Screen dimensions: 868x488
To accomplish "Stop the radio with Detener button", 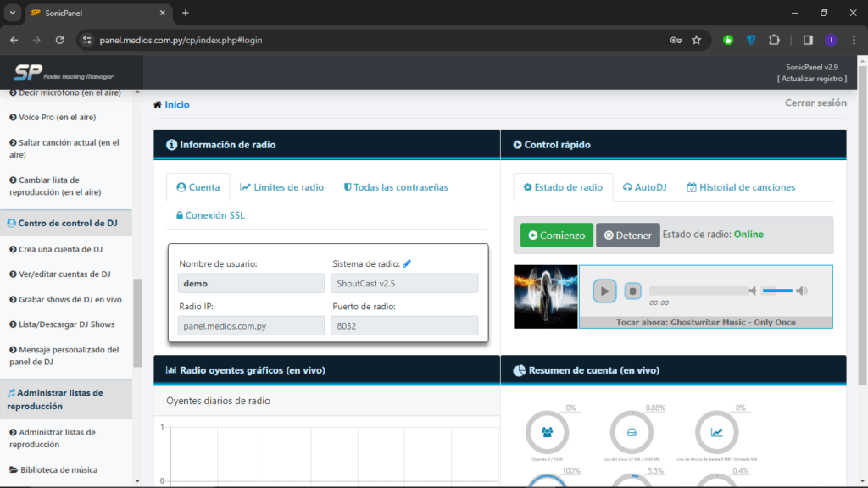I will tap(628, 236).
